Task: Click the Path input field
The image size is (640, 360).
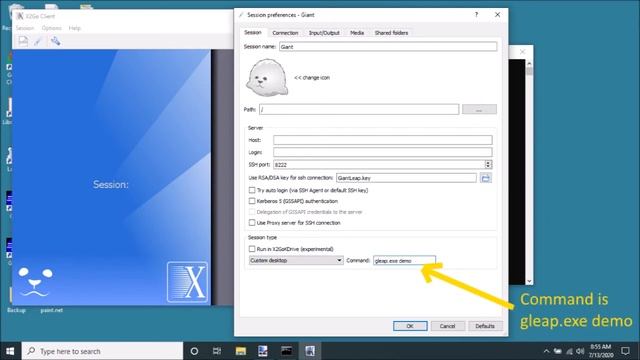Action: click(x=359, y=109)
